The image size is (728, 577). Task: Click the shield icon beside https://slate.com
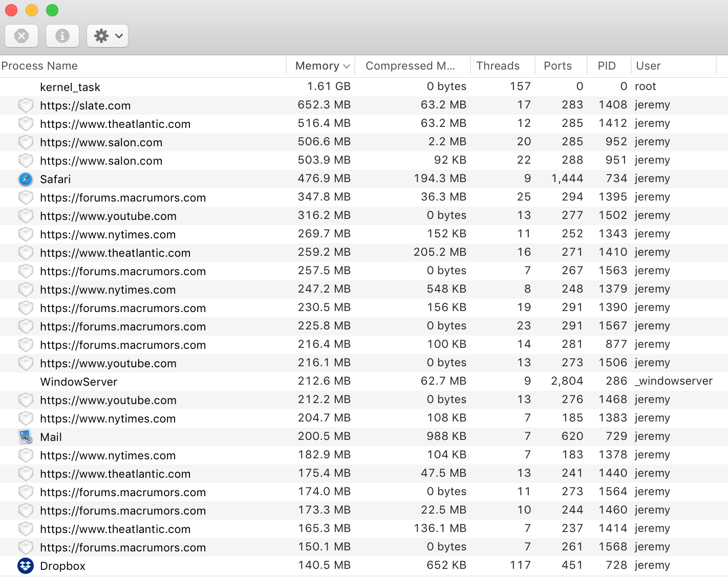coord(26,105)
